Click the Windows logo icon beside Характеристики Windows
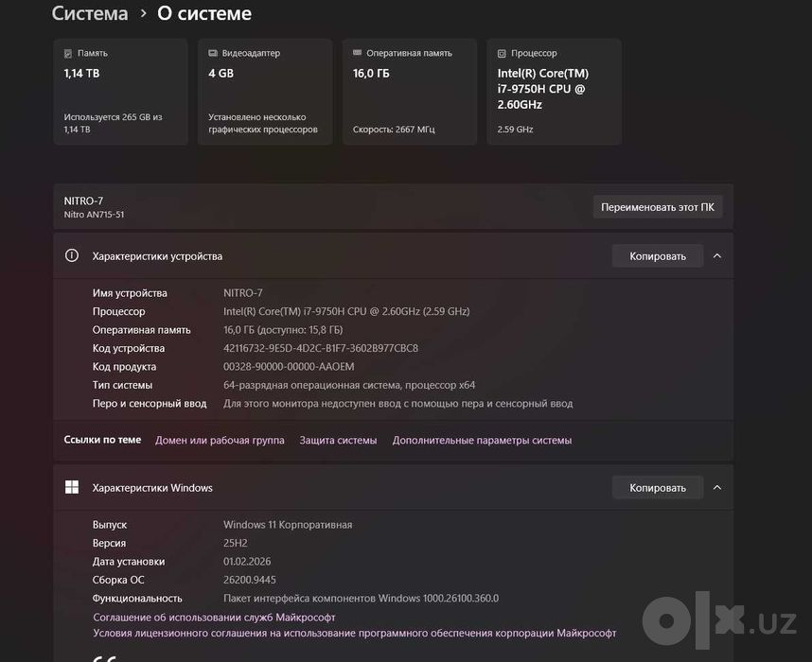 pos(72,487)
